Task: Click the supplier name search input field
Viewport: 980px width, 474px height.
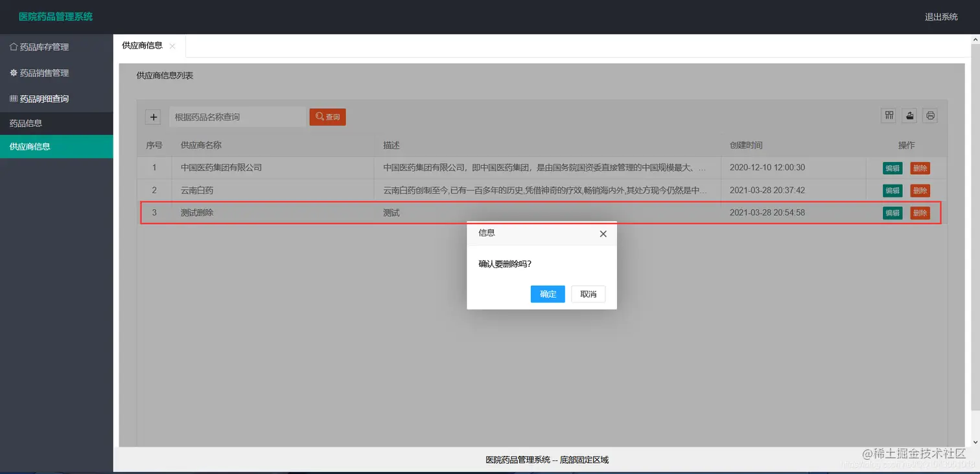Action: [x=237, y=117]
